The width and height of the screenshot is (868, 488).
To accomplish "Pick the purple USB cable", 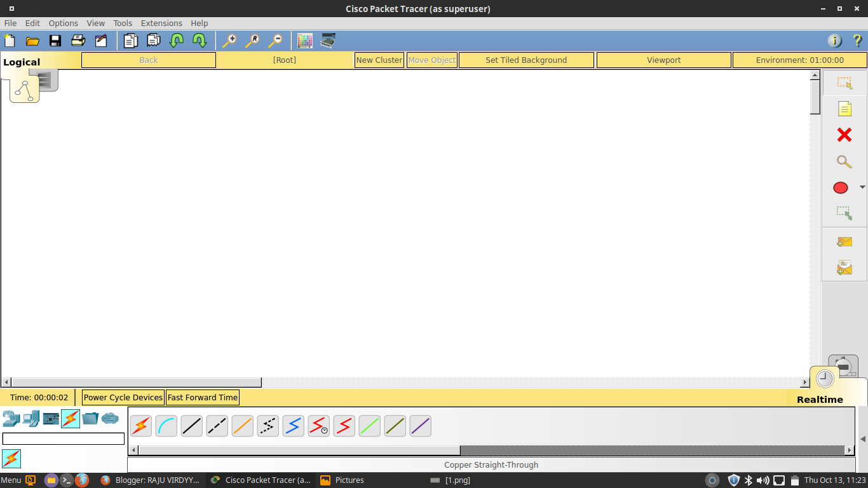I will click(421, 426).
